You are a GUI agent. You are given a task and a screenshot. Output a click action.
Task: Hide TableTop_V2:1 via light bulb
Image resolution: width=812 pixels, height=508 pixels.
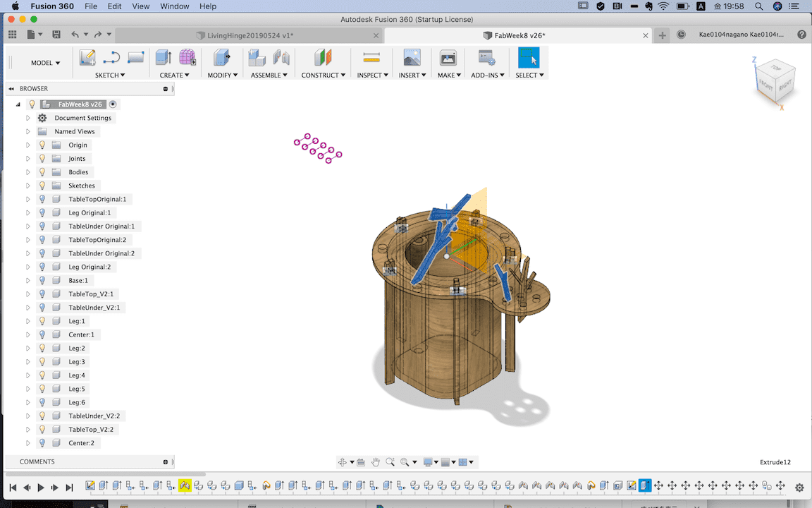point(42,294)
